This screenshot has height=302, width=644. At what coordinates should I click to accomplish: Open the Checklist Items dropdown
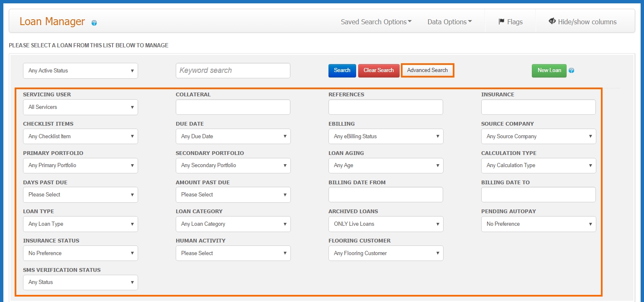[x=80, y=136]
